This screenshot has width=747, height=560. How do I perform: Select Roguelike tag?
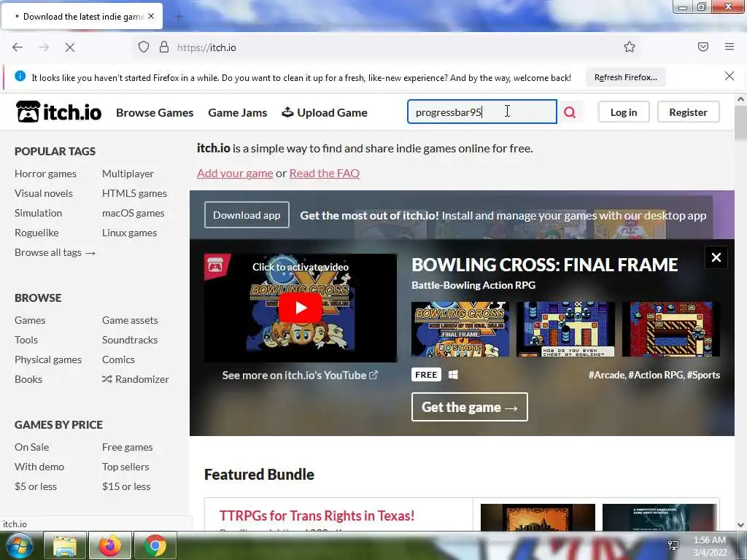click(x=36, y=233)
